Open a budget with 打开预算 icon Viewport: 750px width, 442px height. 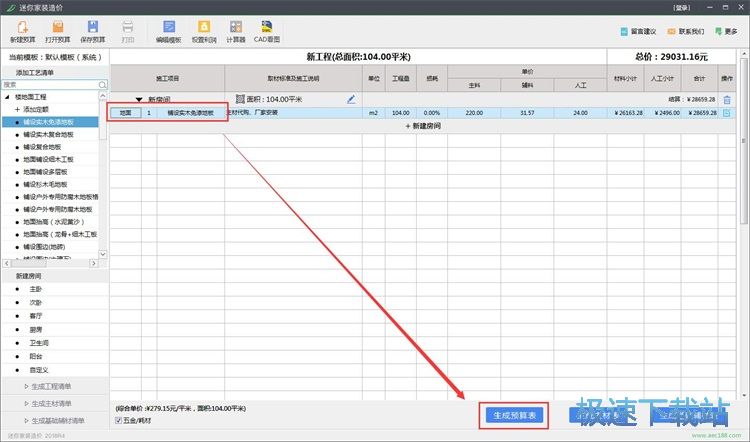click(57, 31)
